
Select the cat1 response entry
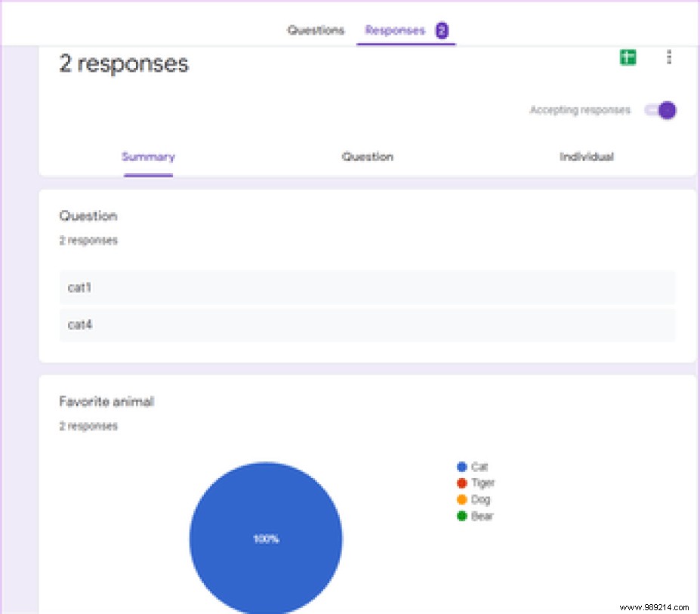pos(368,288)
